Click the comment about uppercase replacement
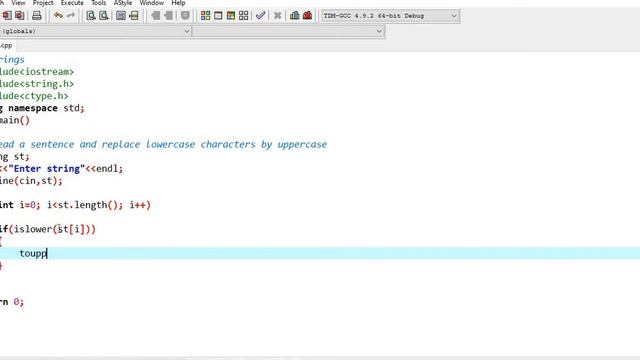 tap(163, 144)
